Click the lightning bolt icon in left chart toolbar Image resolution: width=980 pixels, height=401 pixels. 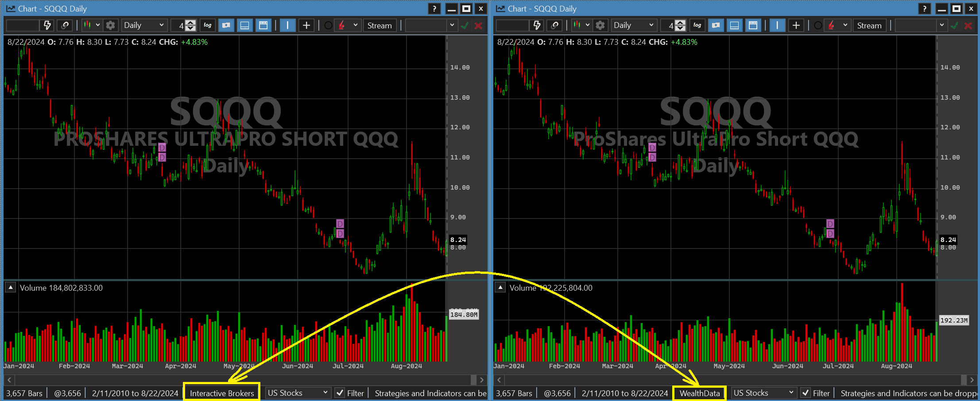pyautogui.click(x=47, y=25)
